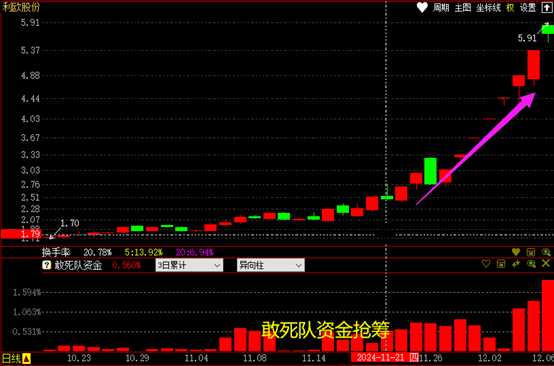Expand the 异向柱 dropdown
Screen dimensions: 554x366
[271, 265]
